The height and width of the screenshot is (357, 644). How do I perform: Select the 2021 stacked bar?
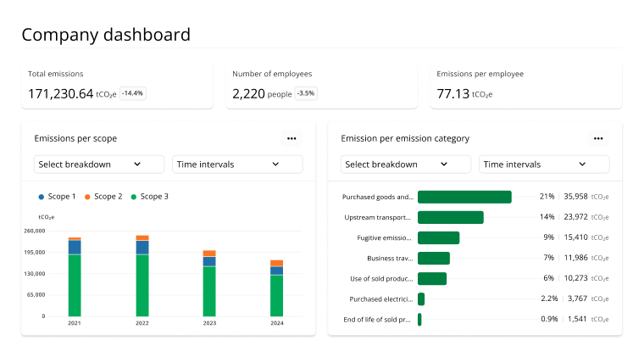click(x=75, y=277)
